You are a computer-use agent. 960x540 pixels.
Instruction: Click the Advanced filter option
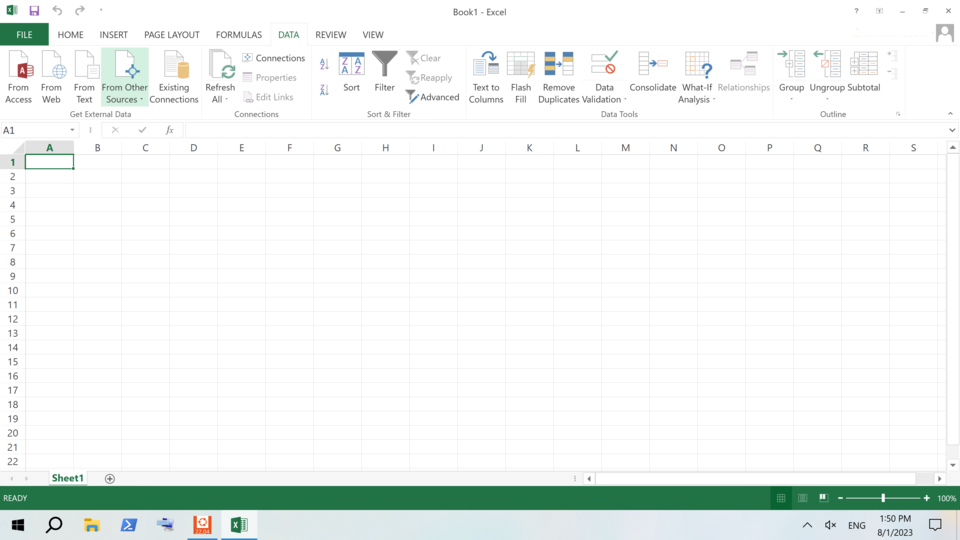tap(432, 97)
